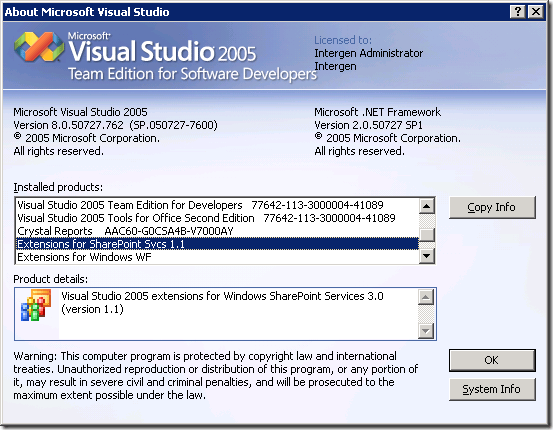Screen dimensions: 553x430
Task: Click the Microsoft Visual Studio 2005 heading
Action: coord(80,112)
